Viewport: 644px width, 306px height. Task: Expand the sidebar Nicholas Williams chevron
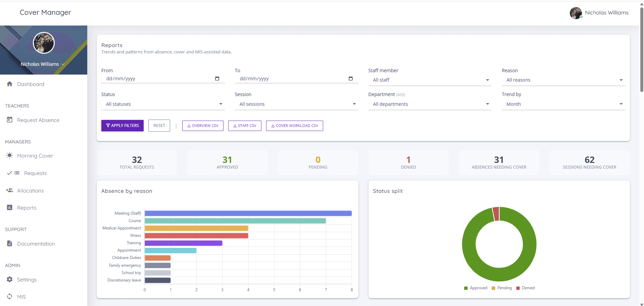[63, 64]
